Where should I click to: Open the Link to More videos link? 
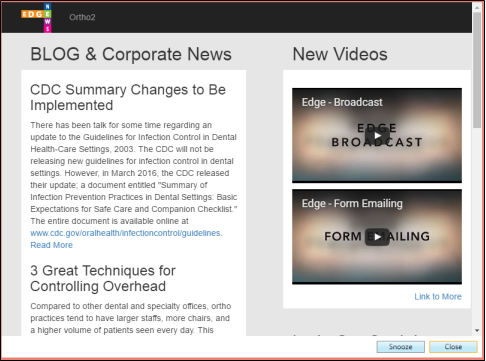pos(438,297)
